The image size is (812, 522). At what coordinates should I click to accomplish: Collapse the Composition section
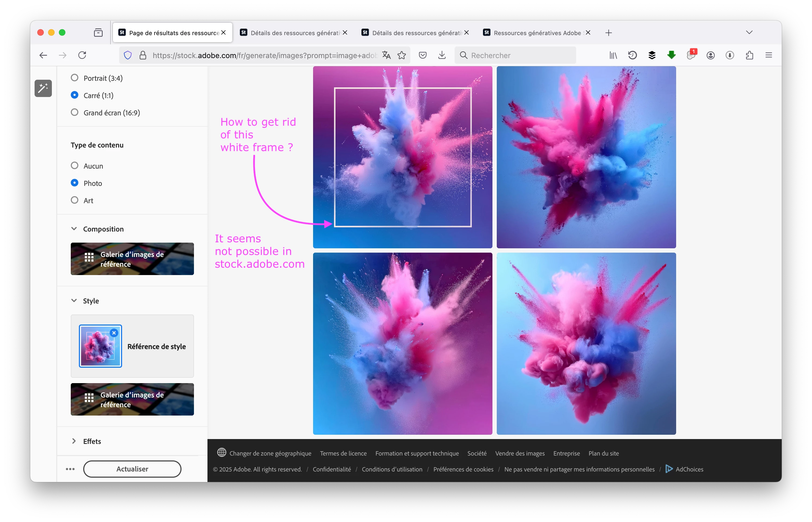tap(74, 229)
